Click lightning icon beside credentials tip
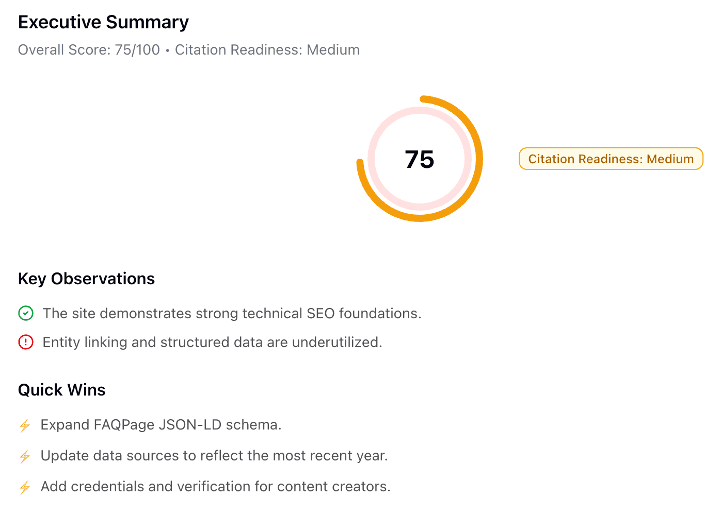Screen dimensions: 710x516 pos(25,487)
